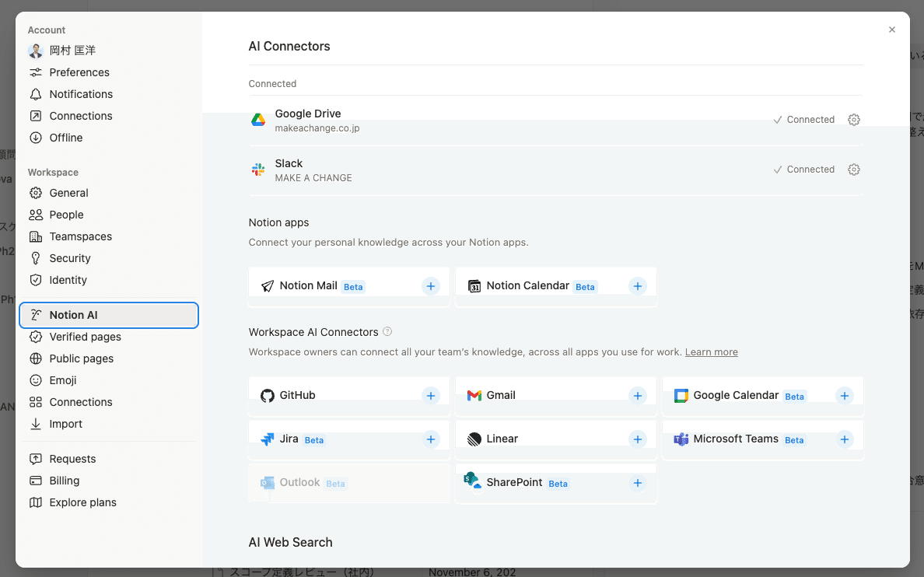This screenshot has width=924, height=577.
Task: Open the Billing settings page
Action: point(65,481)
